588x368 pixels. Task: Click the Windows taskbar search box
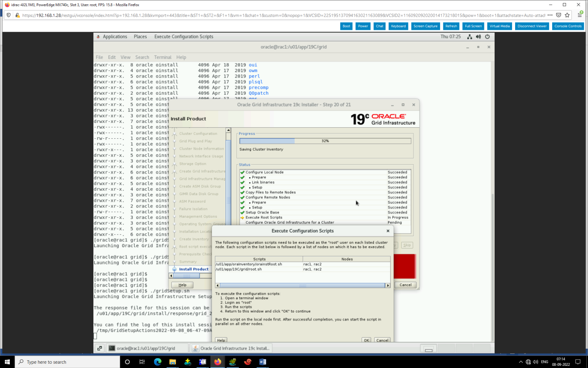pyautogui.click(x=67, y=362)
